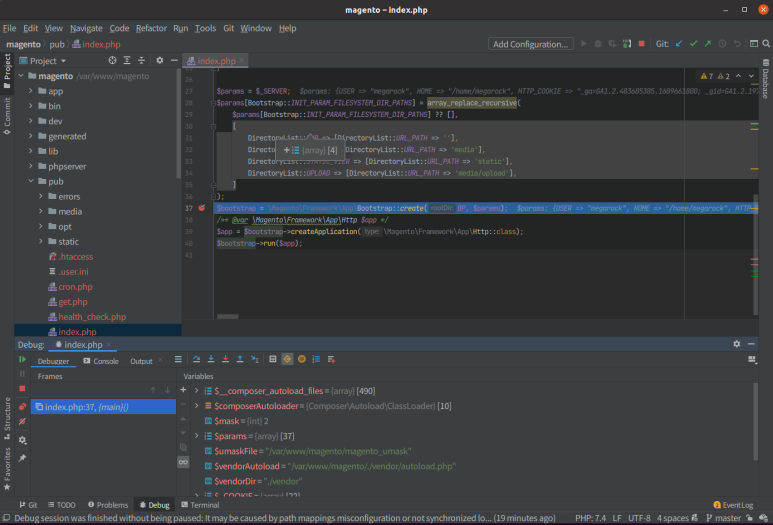The height and width of the screenshot is (525, 773).
Task: Click Select Opened File target icon
Action: (112, 60)
